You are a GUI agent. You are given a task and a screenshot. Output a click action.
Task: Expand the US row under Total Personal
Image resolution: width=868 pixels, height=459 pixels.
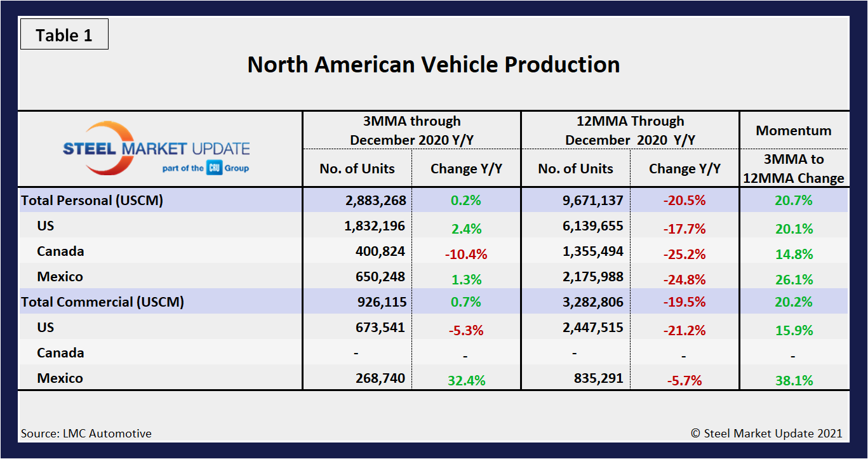(46, 225)
